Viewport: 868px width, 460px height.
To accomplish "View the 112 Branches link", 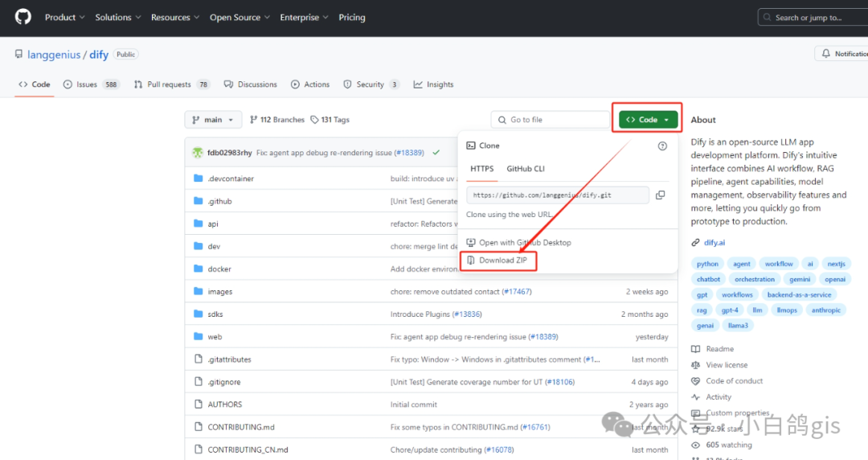I will pyautogui.click(x=277, y=120).
